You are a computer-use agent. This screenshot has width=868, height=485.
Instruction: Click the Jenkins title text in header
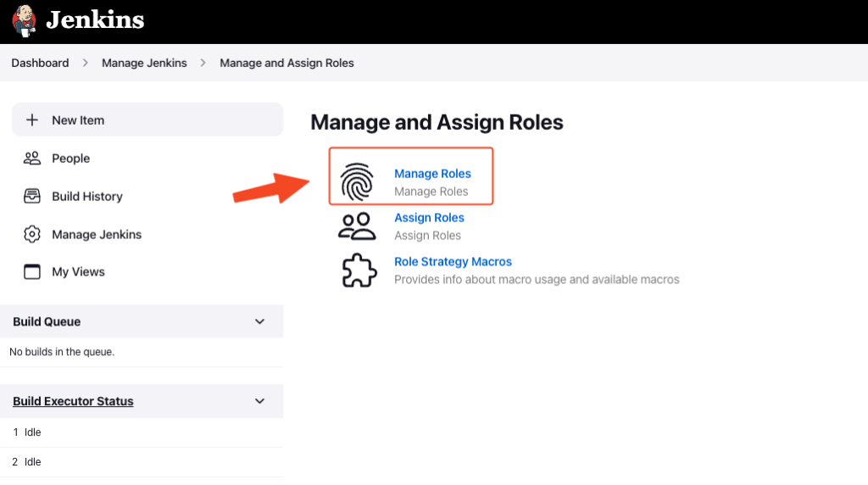pyautogui.click(x=95, y=20)
